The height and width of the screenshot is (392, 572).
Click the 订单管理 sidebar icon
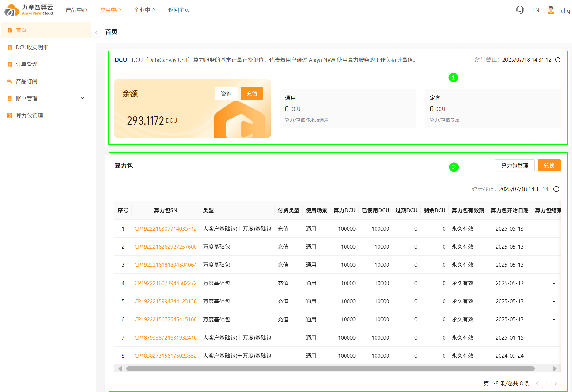[x=10, y=64]
